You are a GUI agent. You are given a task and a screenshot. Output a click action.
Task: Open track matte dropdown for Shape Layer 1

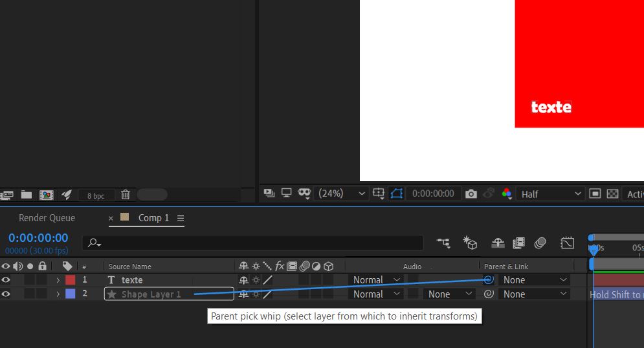449,294
